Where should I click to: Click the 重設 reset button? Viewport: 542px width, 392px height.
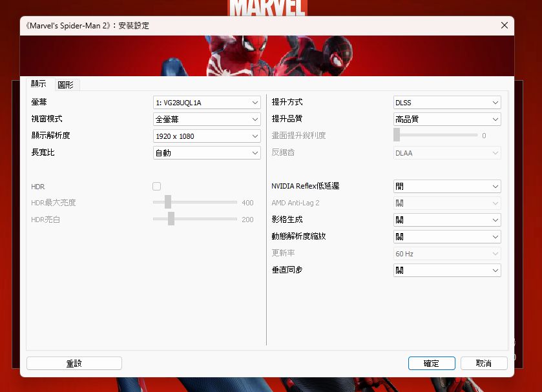click(74, 364)
